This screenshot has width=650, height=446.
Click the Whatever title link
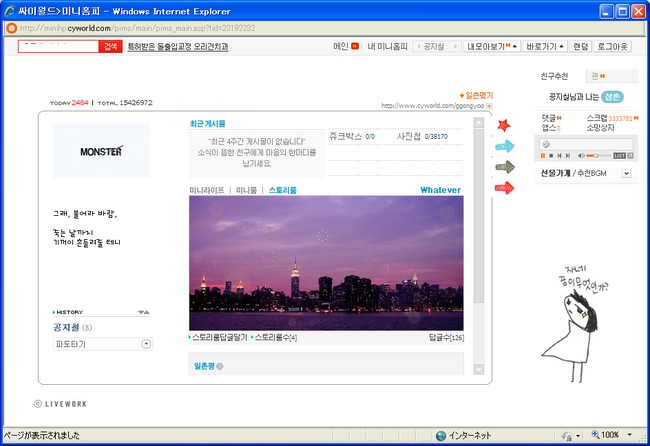point(440,190)
